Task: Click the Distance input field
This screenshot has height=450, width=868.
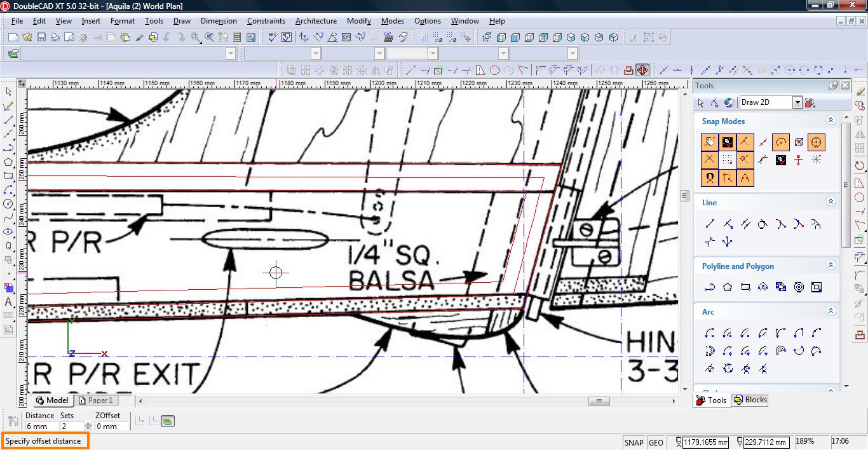Action: point(39,426)
